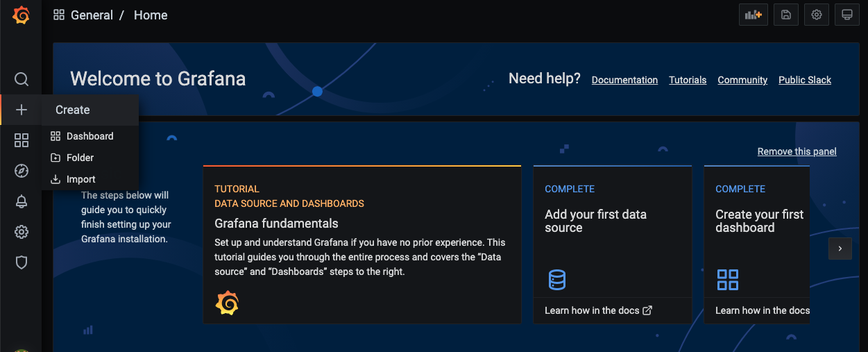The image size is (868, 352).
Task: Open the Alerting bell icon
Action: (x=22, y=201)
